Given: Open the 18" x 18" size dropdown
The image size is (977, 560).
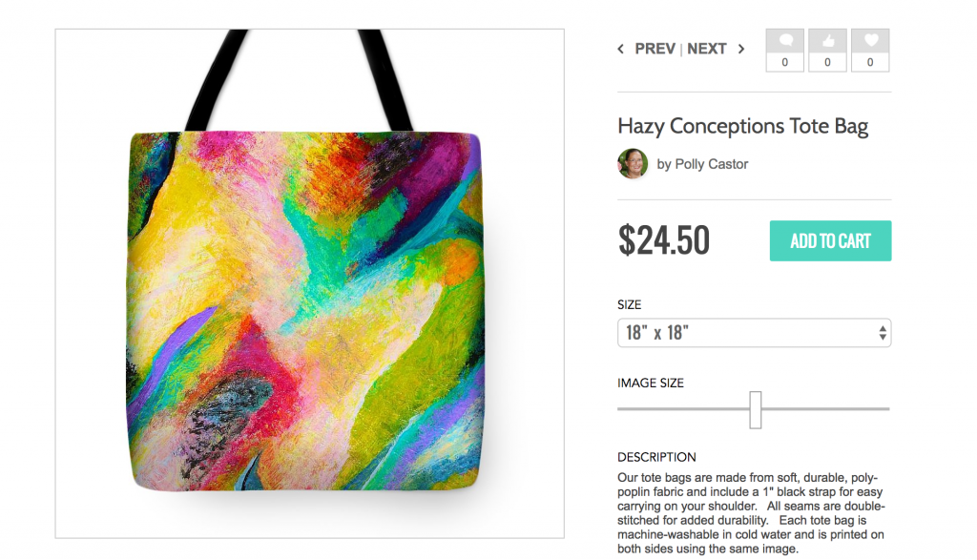Looking at the screenshot, I should point(754,333).
